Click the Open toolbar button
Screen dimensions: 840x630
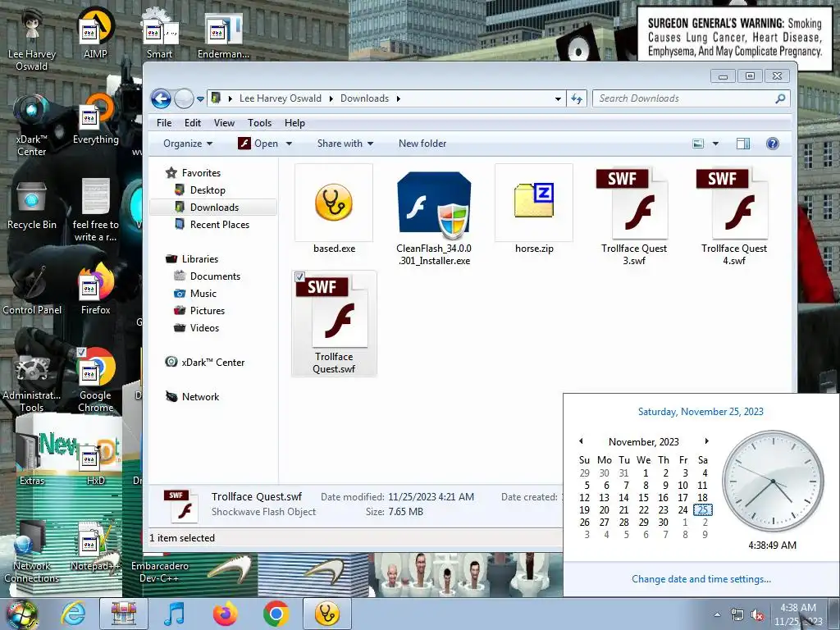click(x=258, y=144)
